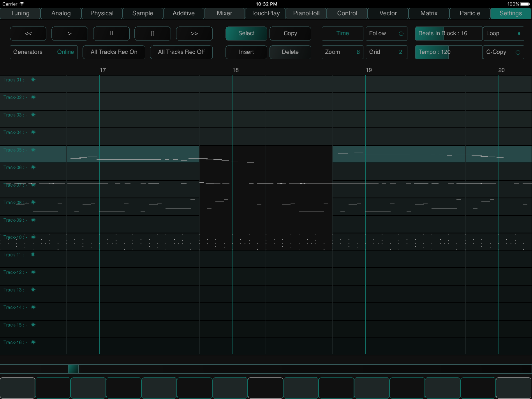Disable the Loop option
Viewport: 532px width, 399px height.
click(x=503, y=34)
